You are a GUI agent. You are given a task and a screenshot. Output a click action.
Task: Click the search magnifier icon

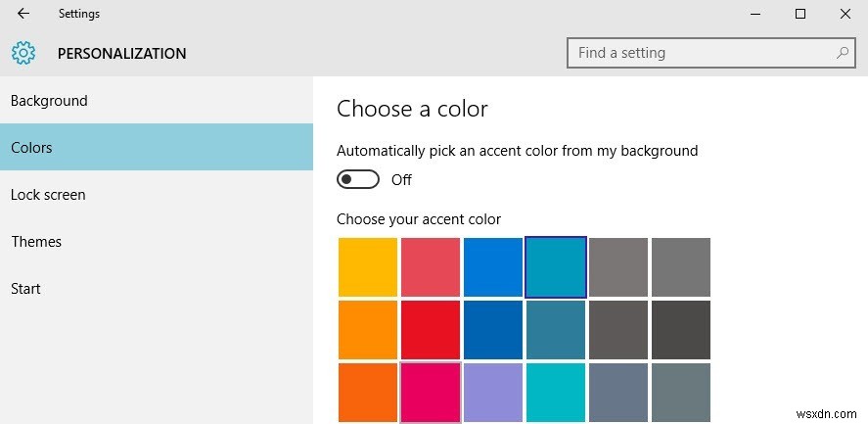click(x=842, y=53)
